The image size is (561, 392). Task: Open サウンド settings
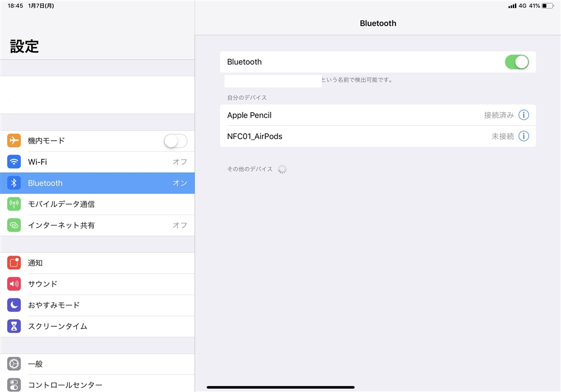point(98,284)
